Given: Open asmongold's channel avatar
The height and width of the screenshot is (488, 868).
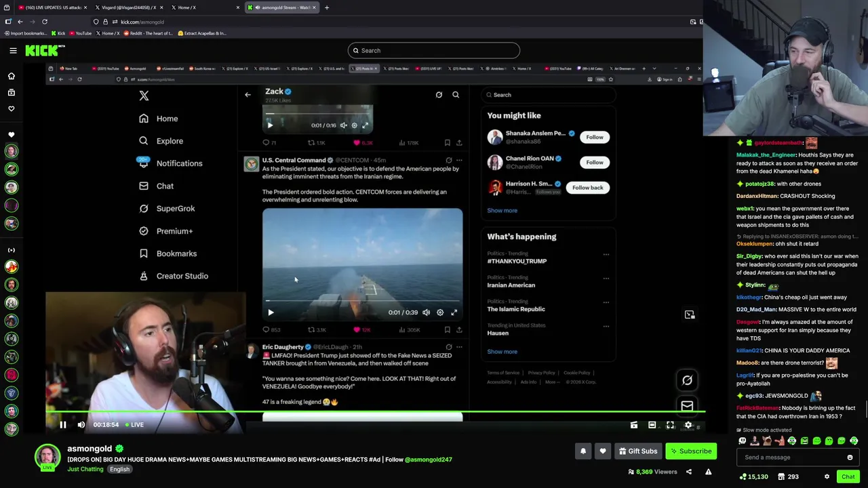Looking at the screenshot, I should tap(47, 457).
